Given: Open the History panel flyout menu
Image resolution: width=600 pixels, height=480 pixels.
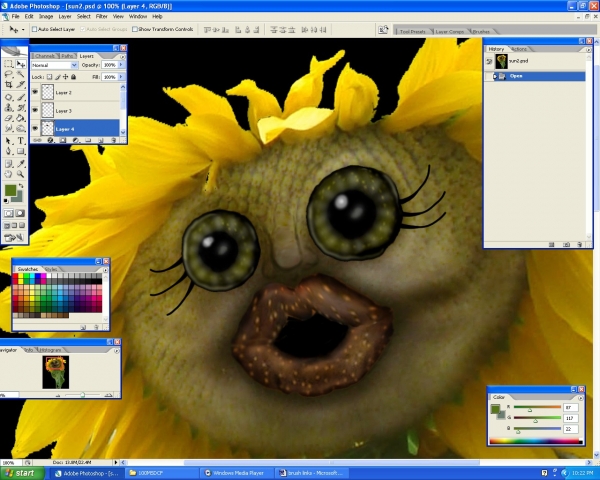Looking at the screenshot, I should [x=588, y=49].
